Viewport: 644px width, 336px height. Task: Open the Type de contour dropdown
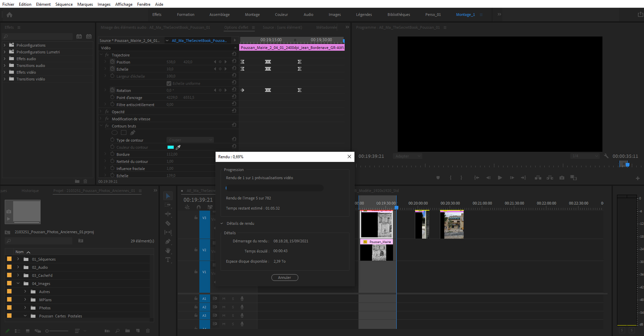[190, 140]
